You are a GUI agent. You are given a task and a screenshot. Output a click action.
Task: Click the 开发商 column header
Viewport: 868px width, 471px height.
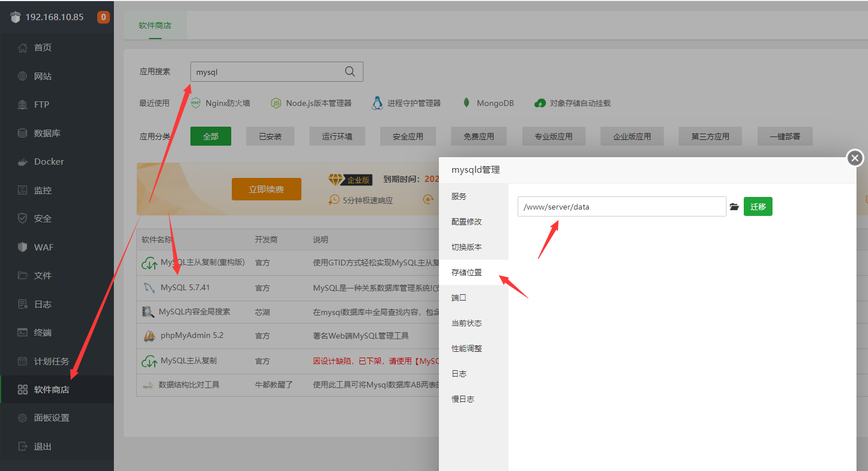pyautogui.click(x=266, y=240)
